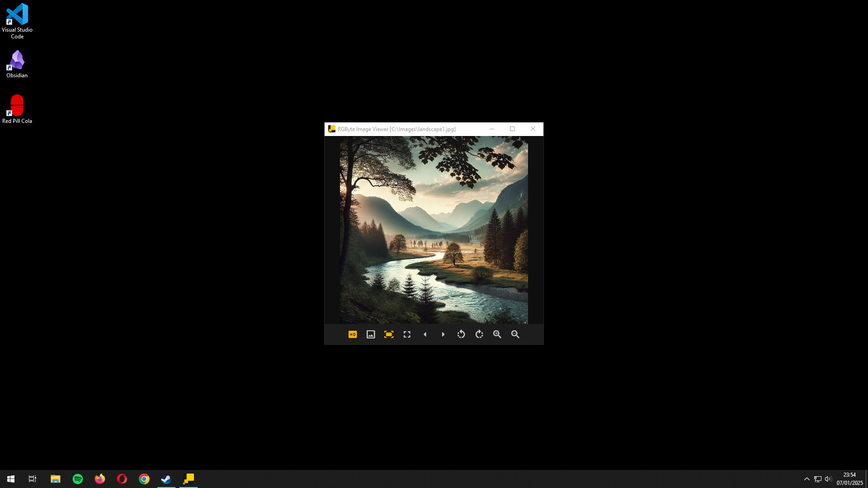Advance to the next image
The image size is (868, 488).
pyautogui.click(x=443, y=334)
